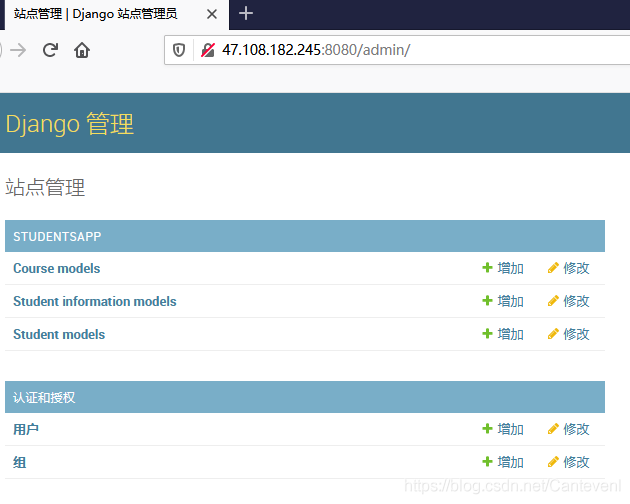Click the browser reload icon
The image size is (630, 504).
click(x=50, y=50)
